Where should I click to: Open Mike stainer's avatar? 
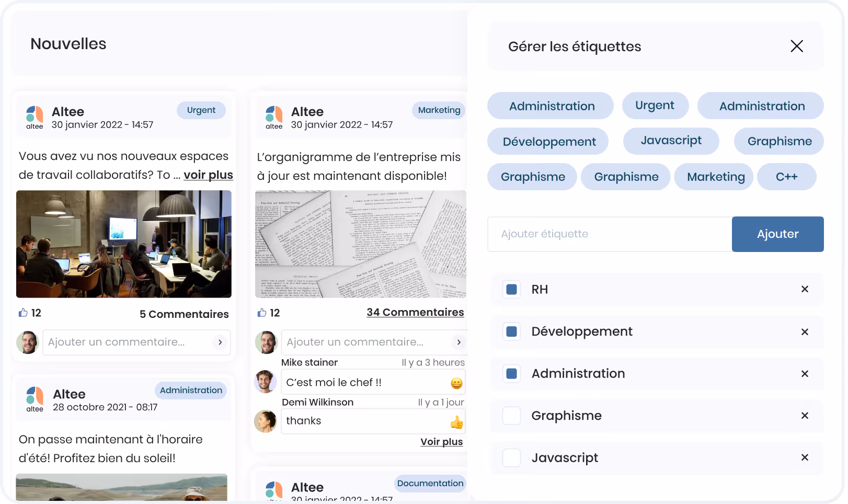click(266, 382)
